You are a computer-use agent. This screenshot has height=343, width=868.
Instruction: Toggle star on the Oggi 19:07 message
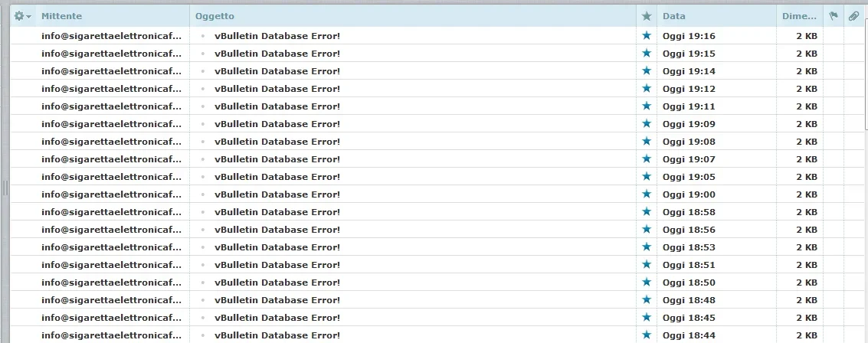647,158
